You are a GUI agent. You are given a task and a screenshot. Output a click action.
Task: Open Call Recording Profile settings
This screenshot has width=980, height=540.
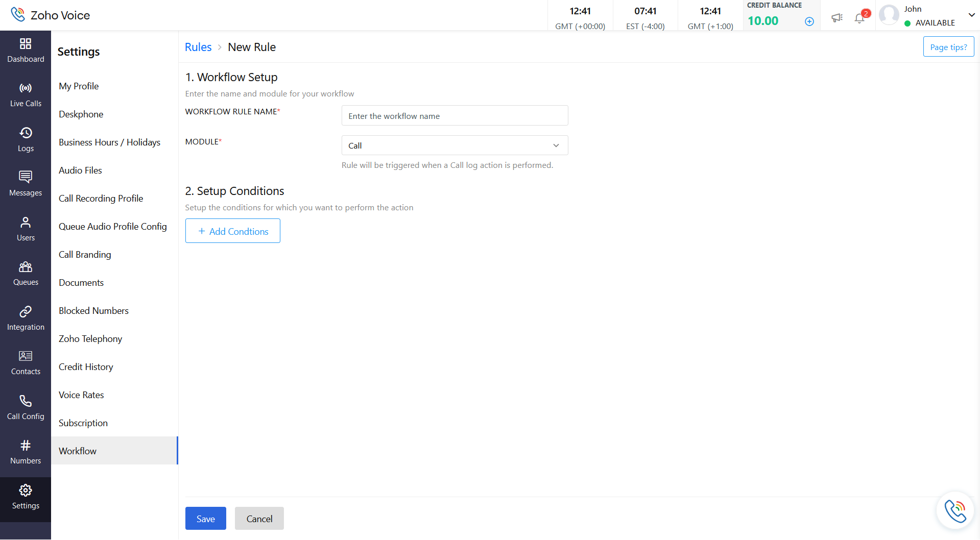(101, 199)
